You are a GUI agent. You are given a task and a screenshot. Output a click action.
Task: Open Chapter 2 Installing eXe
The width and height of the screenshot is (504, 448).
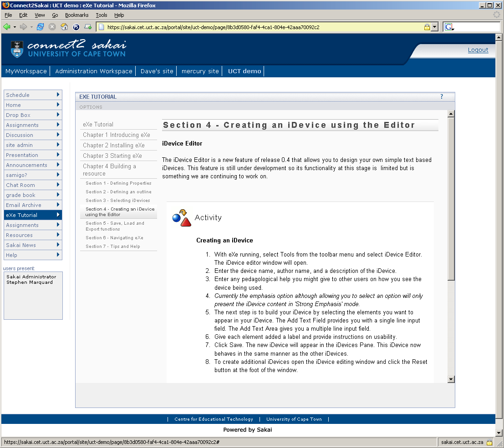tap(114, 145)
